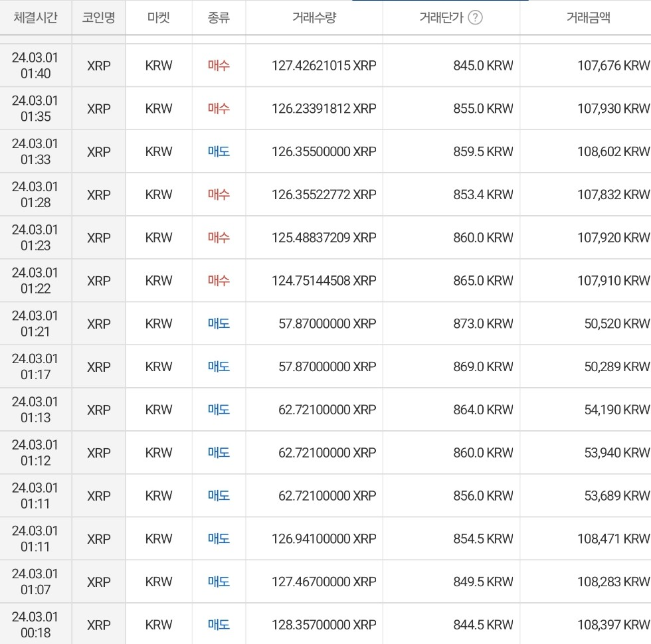Click quantity 126.35500000 XRP

point(324,151)
